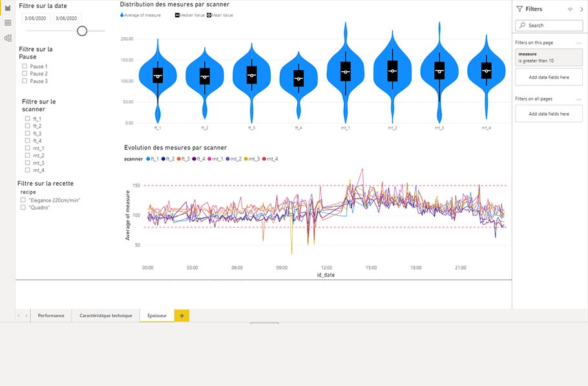Check the Pause 1 checkbox
This screenshot has height=386, width=588.
(x=25, y=67)
